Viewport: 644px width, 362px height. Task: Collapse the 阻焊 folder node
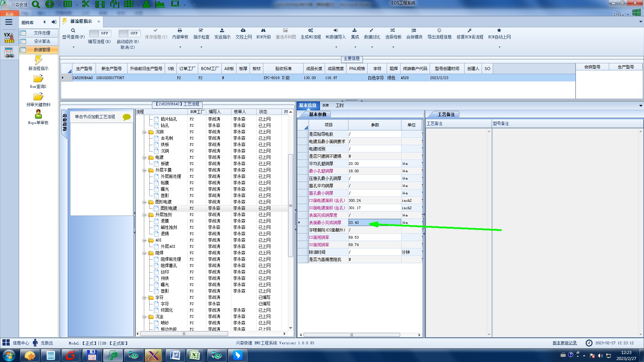(x=144, y=253)
